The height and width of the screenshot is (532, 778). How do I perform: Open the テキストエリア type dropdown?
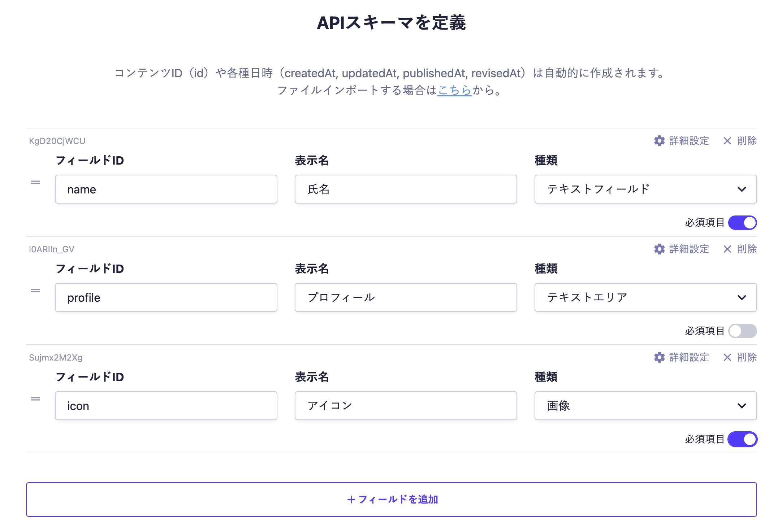click(645, 297)
